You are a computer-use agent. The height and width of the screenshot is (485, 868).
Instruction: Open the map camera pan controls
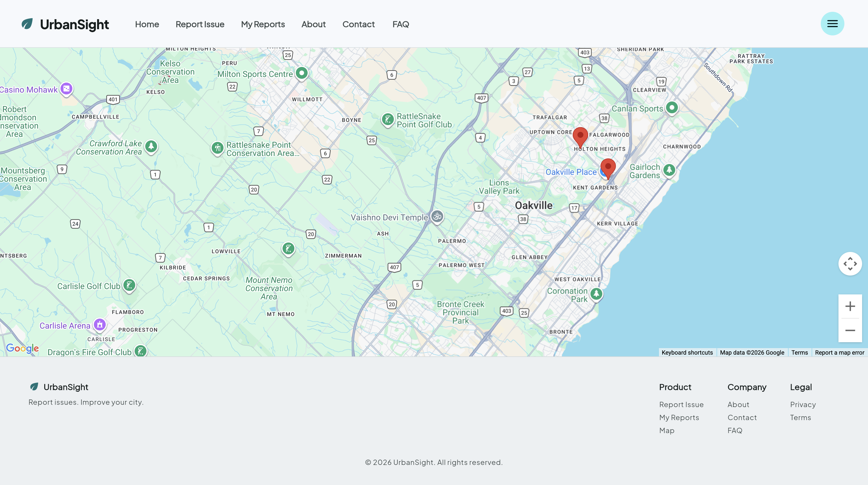click(x=850, y=264)
